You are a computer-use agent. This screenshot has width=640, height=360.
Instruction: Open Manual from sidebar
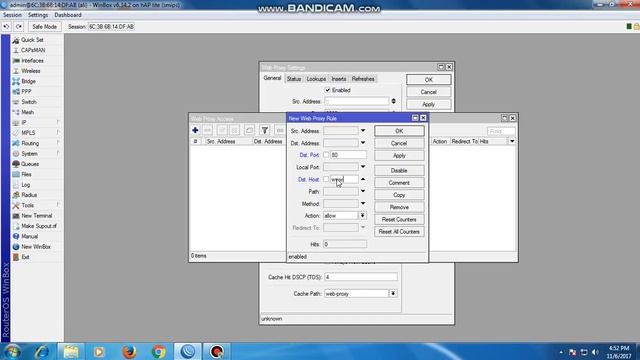29,236
